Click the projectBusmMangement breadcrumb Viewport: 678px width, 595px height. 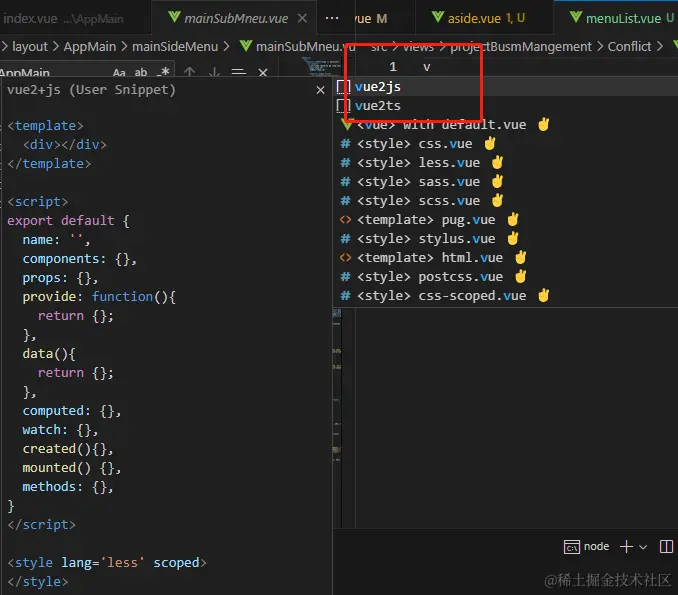point(521,46)
